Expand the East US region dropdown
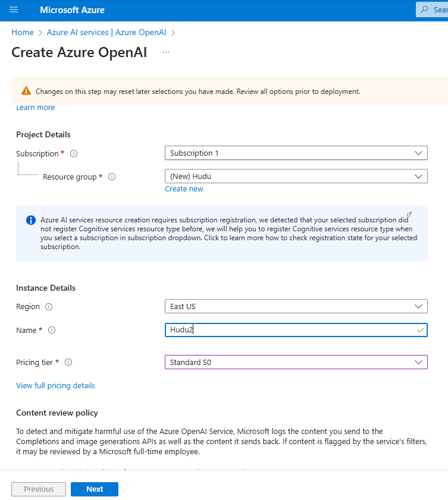This screenshot has width=448, height=500. pos(296,306)
